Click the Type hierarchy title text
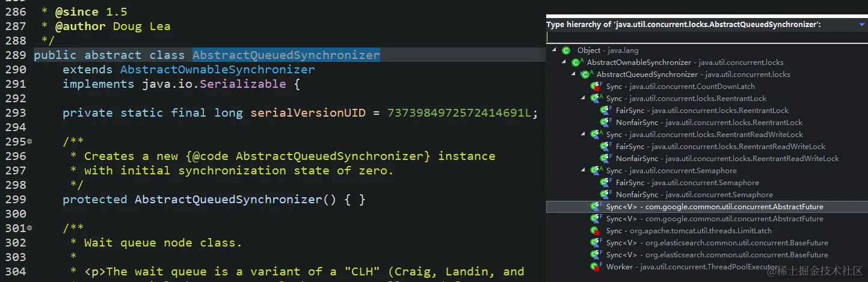This screenshot has height=282, width=868. click(683, 25)
